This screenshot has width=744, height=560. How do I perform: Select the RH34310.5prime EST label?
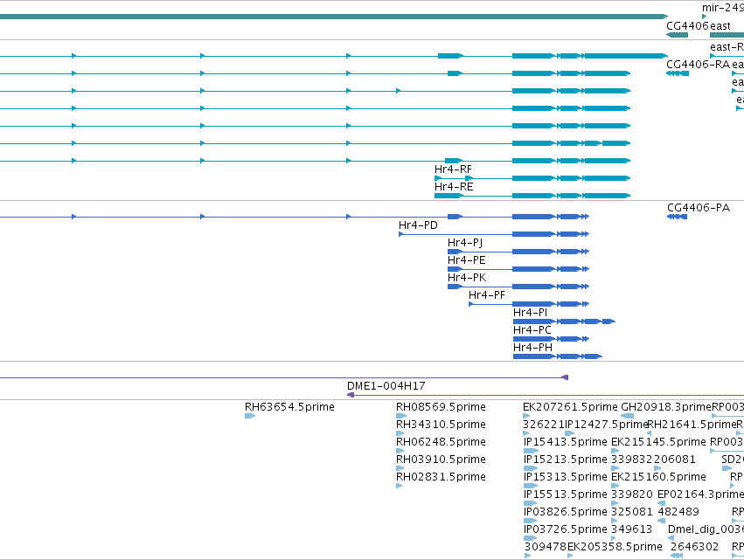pos(441,425)
